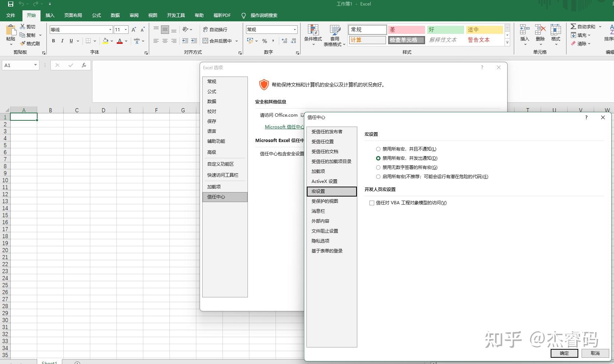Expand the cell styles gallery more arrow
Screen dimensions: 614x364
point(507,43)
